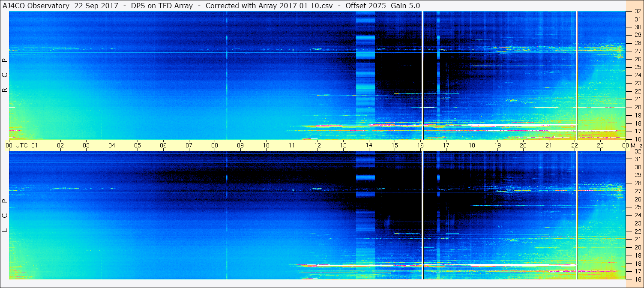The image size is (644, 288).
Task: Click hour marker '09' on time axis
Action: [x=240, y=145]
